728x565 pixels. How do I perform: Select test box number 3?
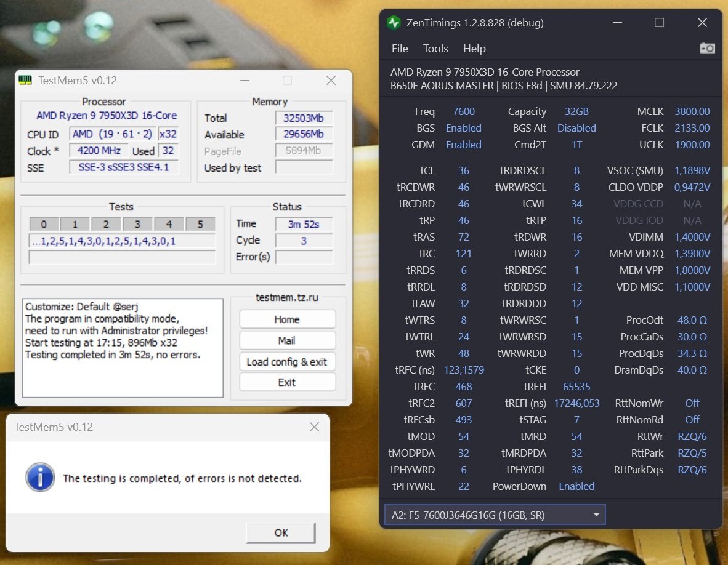(x=137, y=224)
